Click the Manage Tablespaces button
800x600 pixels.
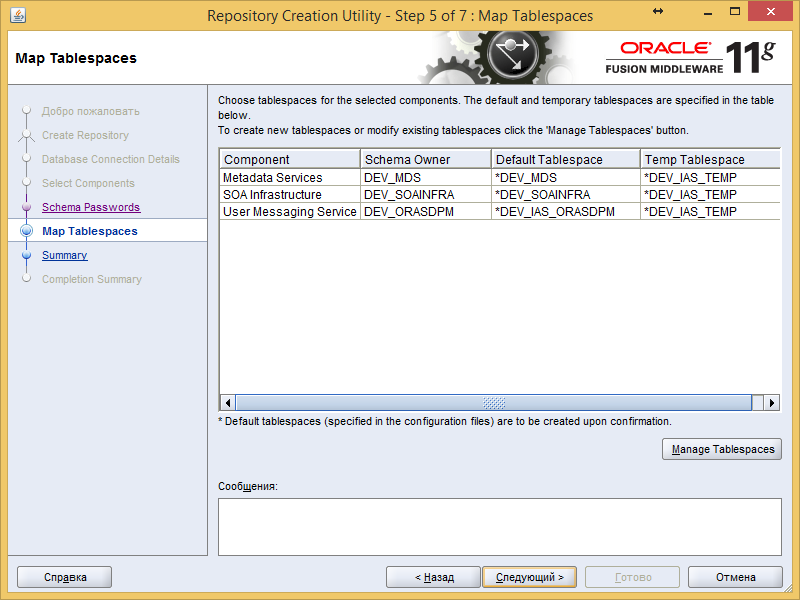721,449
